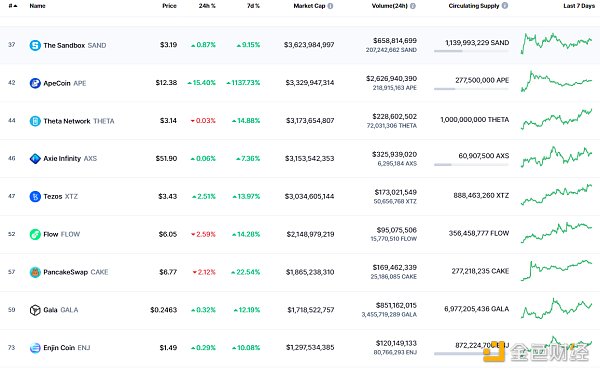Sort table by Price column header

(169, 6)
